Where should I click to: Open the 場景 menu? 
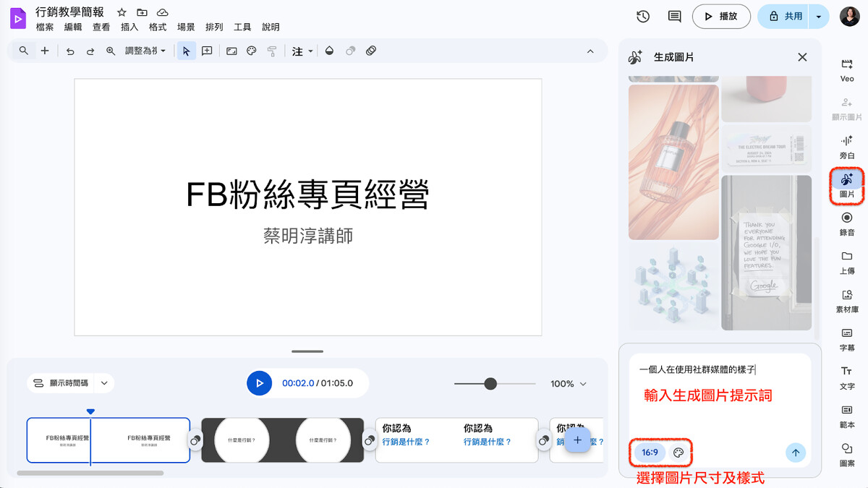186,27
